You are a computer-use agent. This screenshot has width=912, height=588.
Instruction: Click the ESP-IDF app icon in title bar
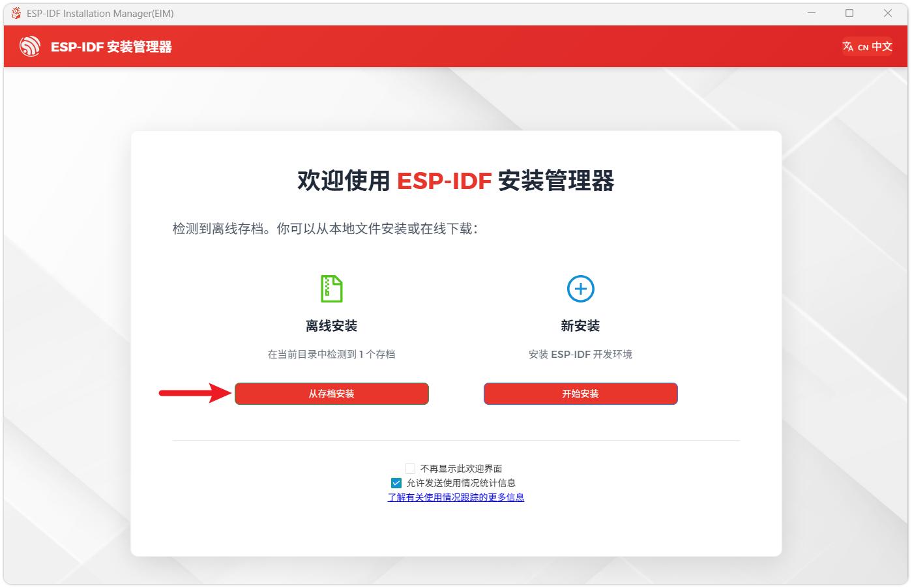tap(16, 13)
